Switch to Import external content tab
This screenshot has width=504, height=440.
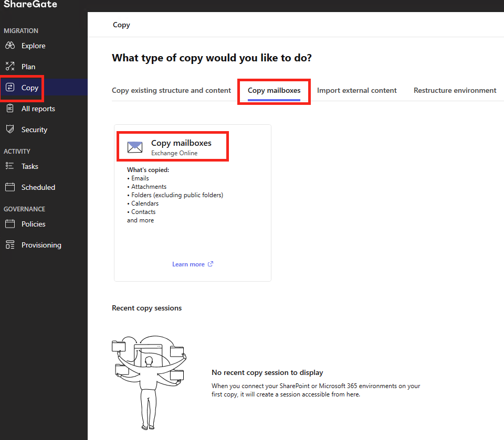357,90
